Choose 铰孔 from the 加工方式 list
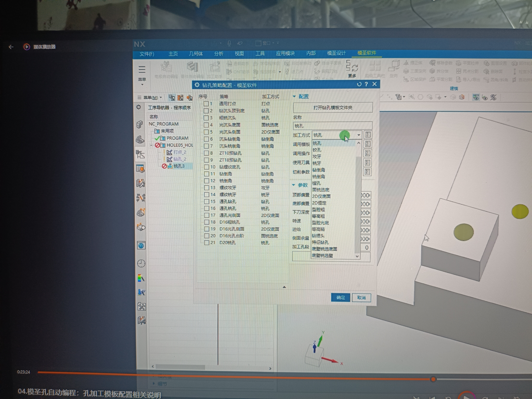Viewport: 532px width, 399px height. coord(317,150)
